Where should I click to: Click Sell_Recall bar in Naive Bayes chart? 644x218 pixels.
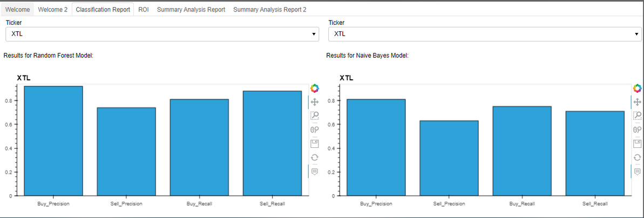[x=595, y=154]
